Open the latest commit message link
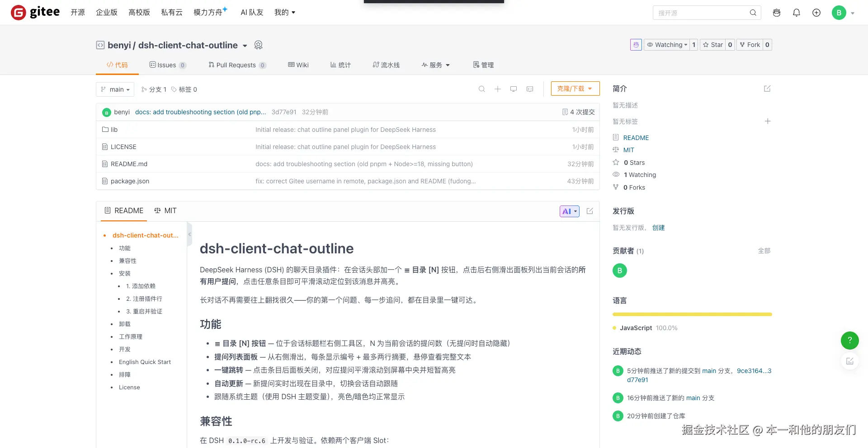 tap(201, 112)
